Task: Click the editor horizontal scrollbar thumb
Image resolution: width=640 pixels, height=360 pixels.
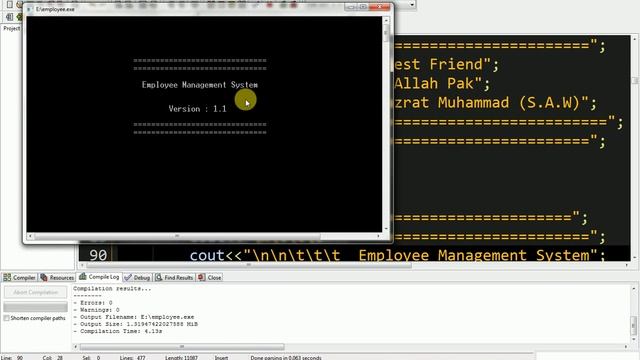Action: (x=248, y=265)
